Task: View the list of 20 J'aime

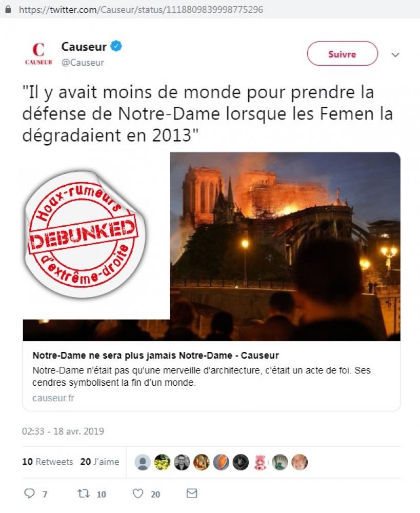Action: click(x=100, y=462)
